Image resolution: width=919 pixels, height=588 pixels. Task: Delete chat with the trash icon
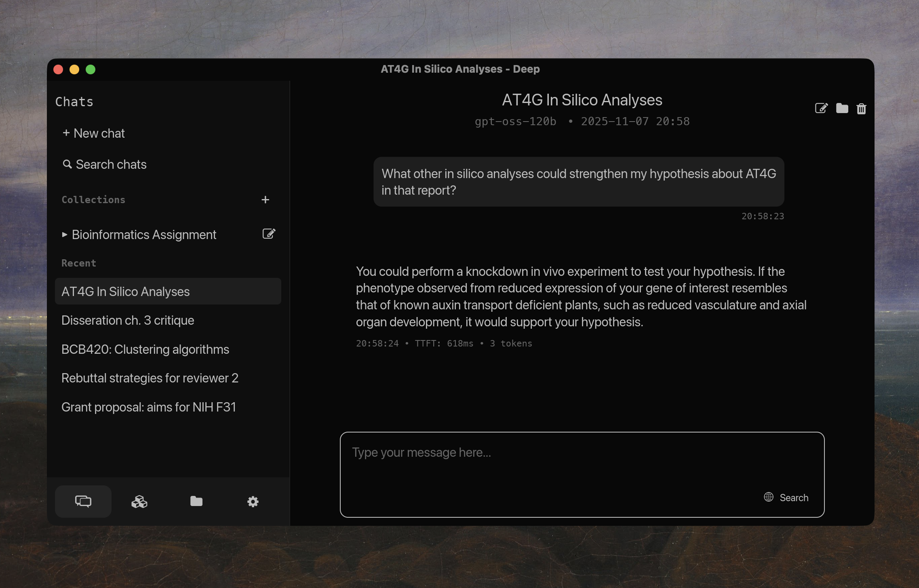[x=861, y=109]
